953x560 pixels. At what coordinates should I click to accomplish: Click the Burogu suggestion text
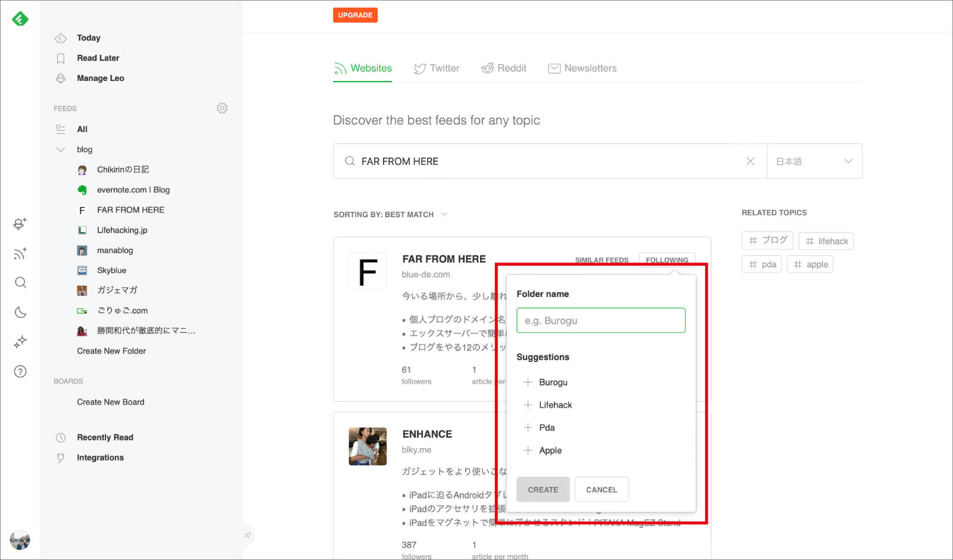(x=553, y=383)
